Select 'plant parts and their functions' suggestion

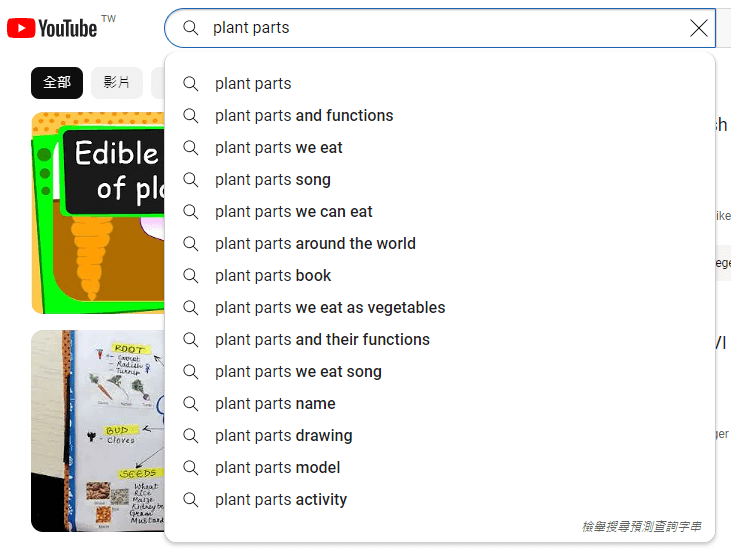coord(322,340)
